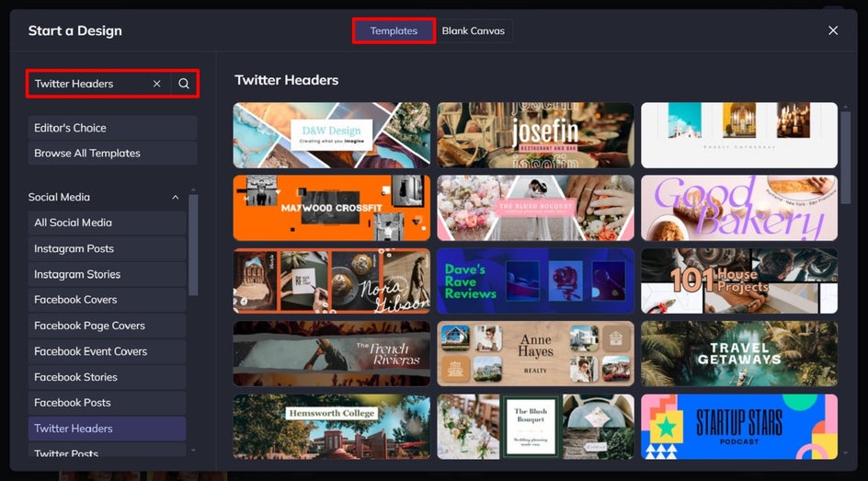Choose the pink Blush Bouquet wedding template

tap(535, 208)
